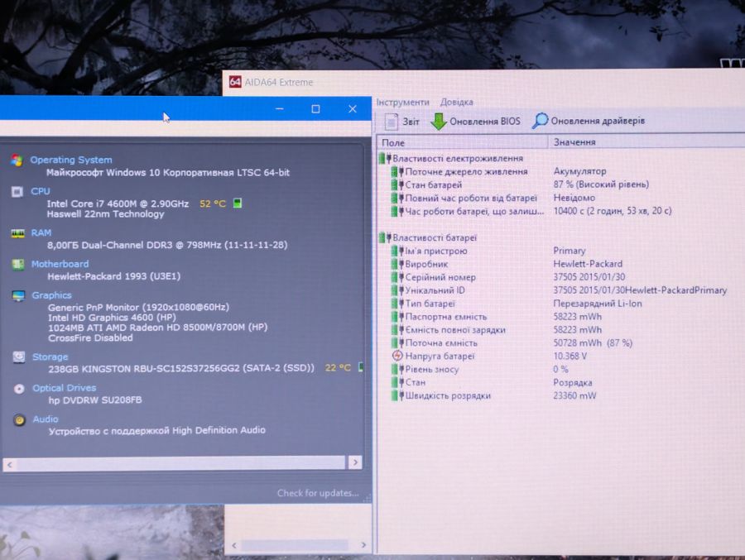The image size is (745, 560).
Task: Click the green Оновлення BIOS arrow icon
Action: click(438, 122)
